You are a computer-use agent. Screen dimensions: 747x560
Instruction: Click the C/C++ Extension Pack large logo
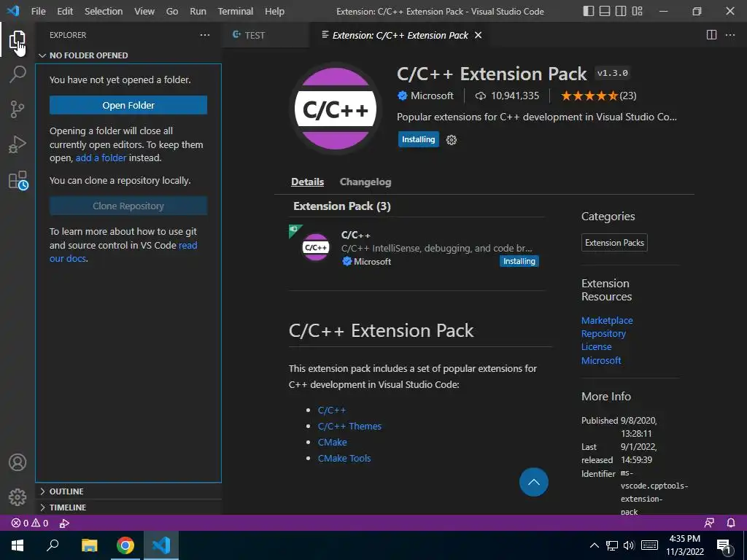(x=336, y=109)
